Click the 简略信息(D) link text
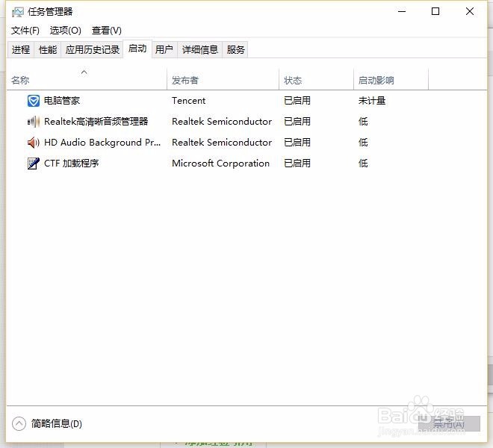493x448 pixels. tap(57, 424)
